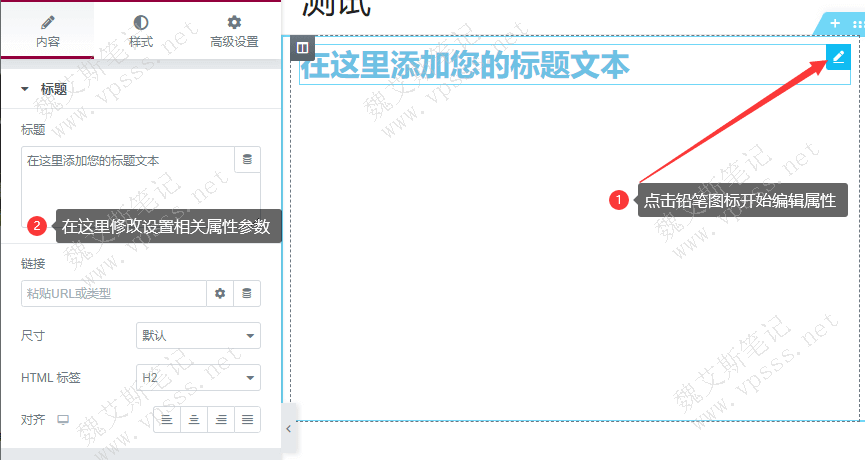Set alignment to left
This screenshot has width=865, height=460.
click(167, 420)
